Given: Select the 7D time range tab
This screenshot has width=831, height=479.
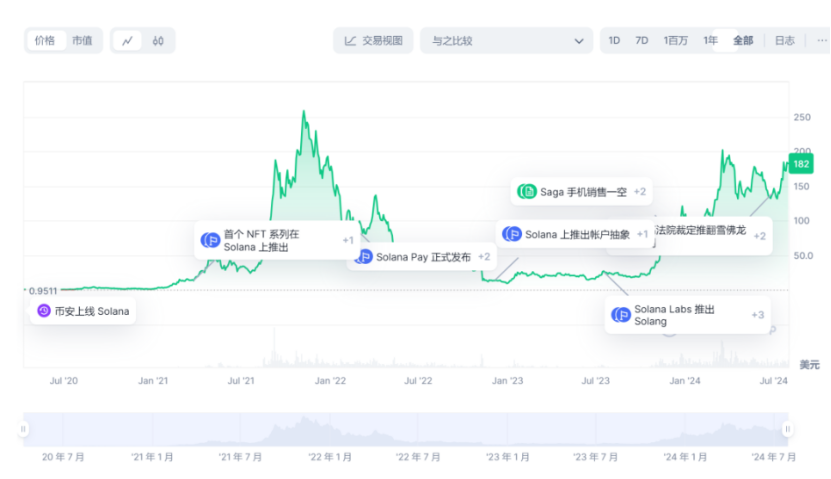Looking at the screenshot, I should 641,41.
